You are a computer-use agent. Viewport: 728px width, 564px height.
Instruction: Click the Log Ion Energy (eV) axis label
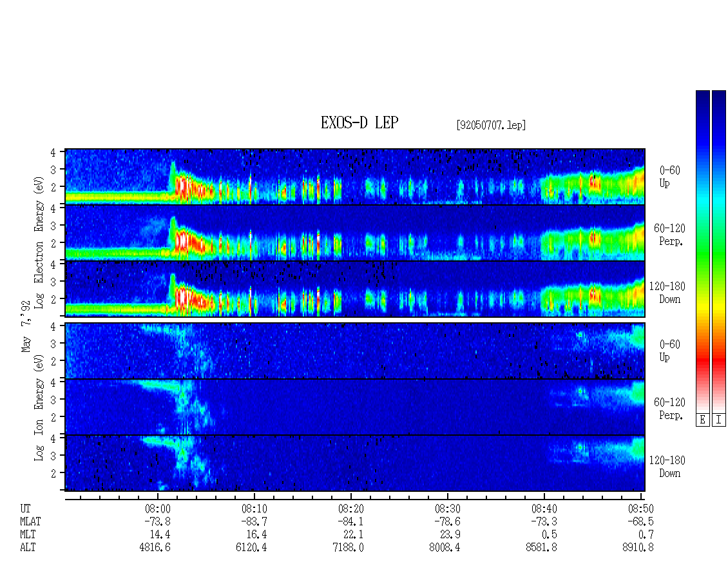coord(39,407)
